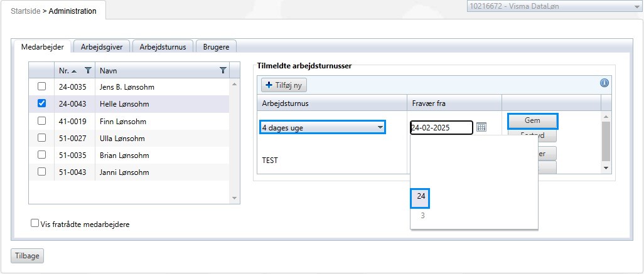Screen dimensions: 644x274
Task: Enable Vis fratrådte medarbejdere checkbox
Action: tap(35, 223)
